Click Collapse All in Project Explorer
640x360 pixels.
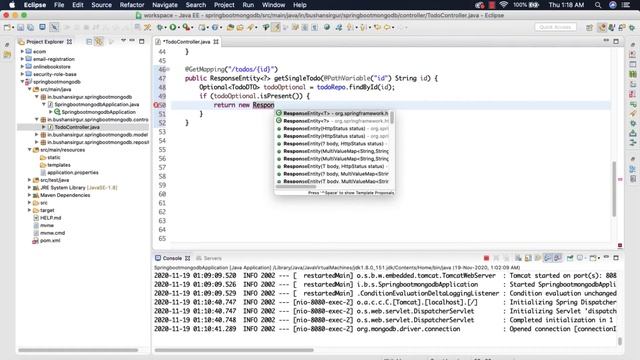click(89, 42)
